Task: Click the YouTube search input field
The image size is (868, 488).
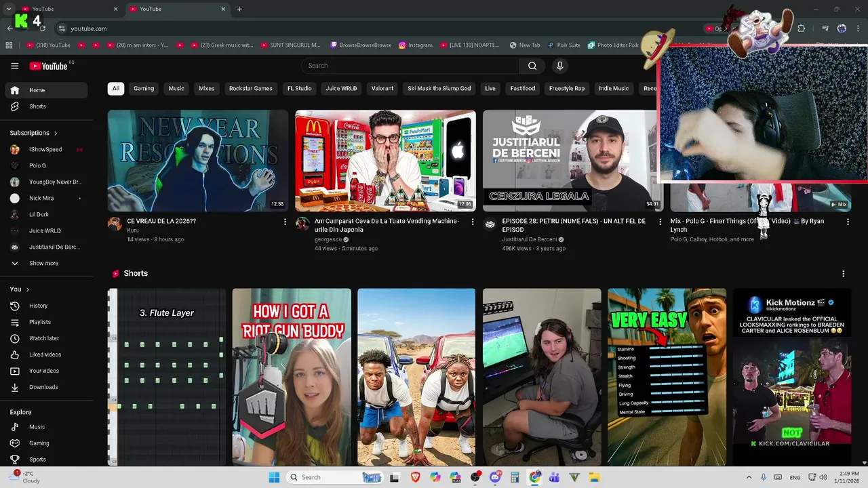Action: tap(410, 66)
